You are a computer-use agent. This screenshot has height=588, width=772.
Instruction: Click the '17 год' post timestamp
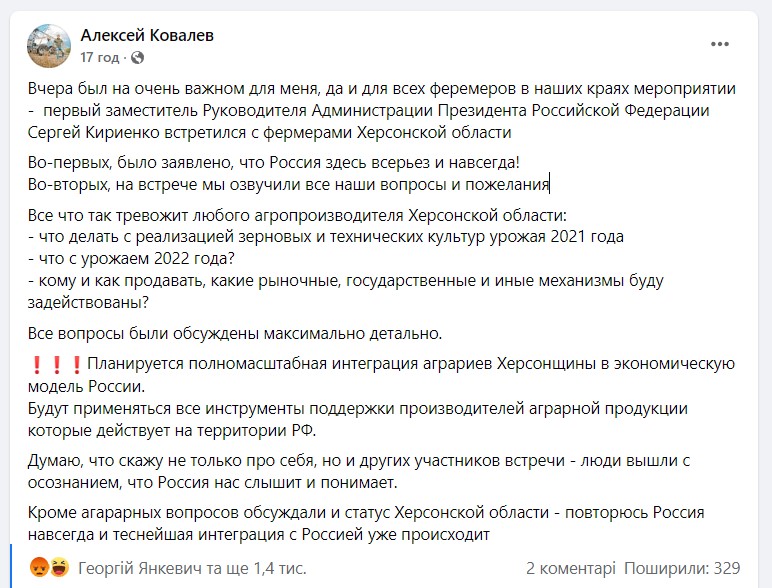99,57
